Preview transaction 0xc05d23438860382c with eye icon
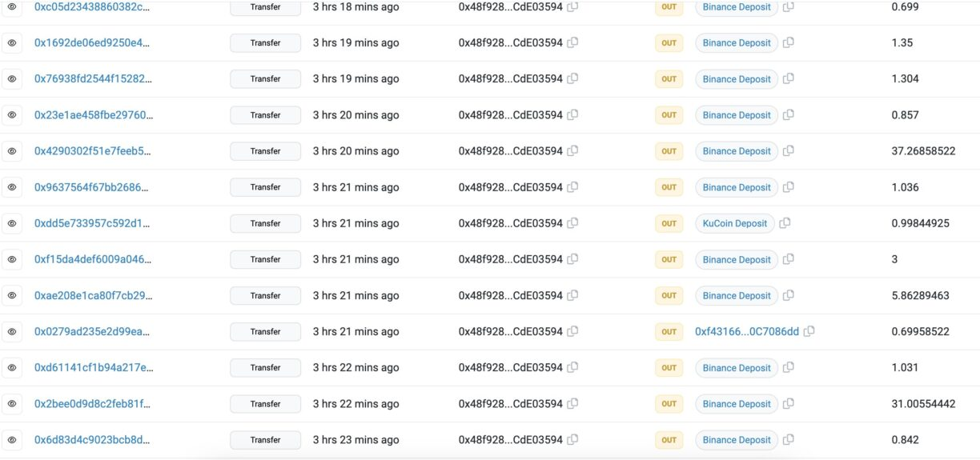This screenshot has width=980, height=460. pos(12,6)
